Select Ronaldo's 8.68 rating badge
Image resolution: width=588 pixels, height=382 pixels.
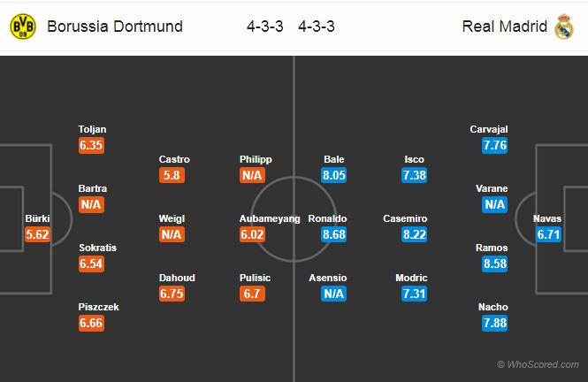tap(334, 234)
